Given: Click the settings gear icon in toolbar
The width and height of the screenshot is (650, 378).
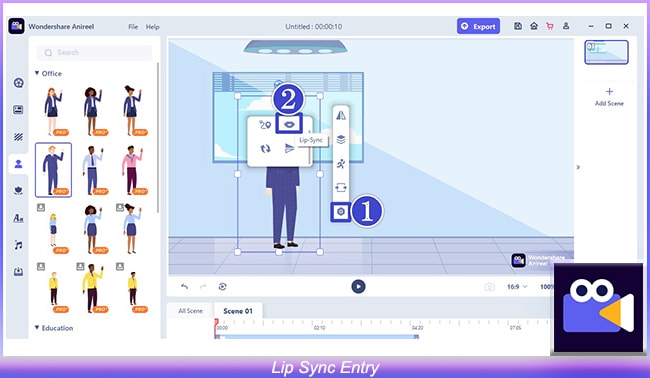Looking at the screenshot, I should click(341, 212).
